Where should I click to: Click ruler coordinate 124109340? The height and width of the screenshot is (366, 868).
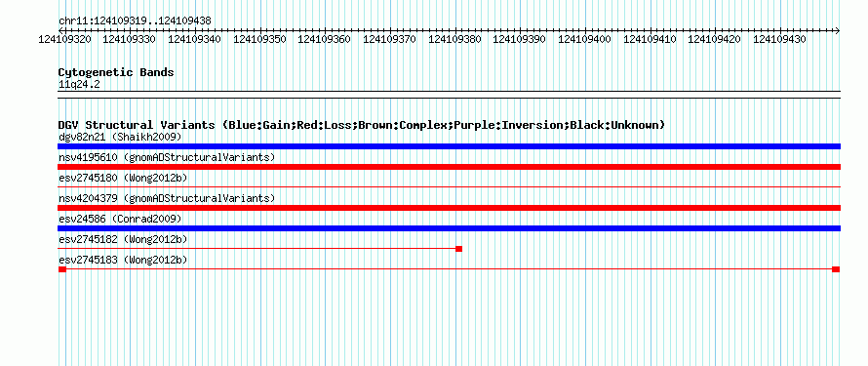click(194, 39)
